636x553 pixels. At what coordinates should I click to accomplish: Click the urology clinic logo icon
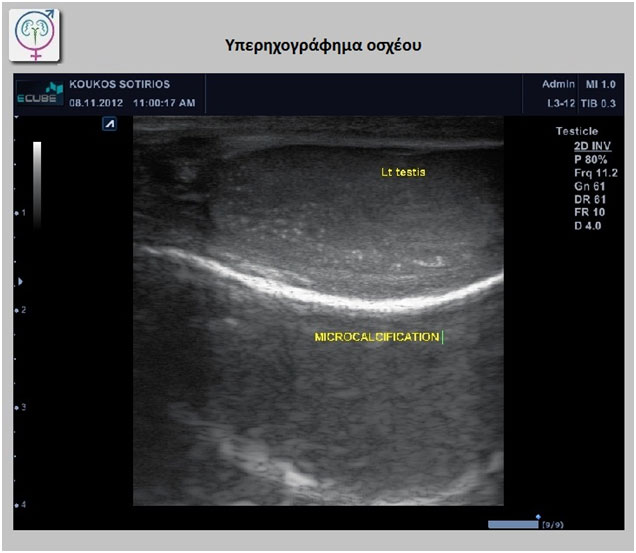tap(34, 35)
